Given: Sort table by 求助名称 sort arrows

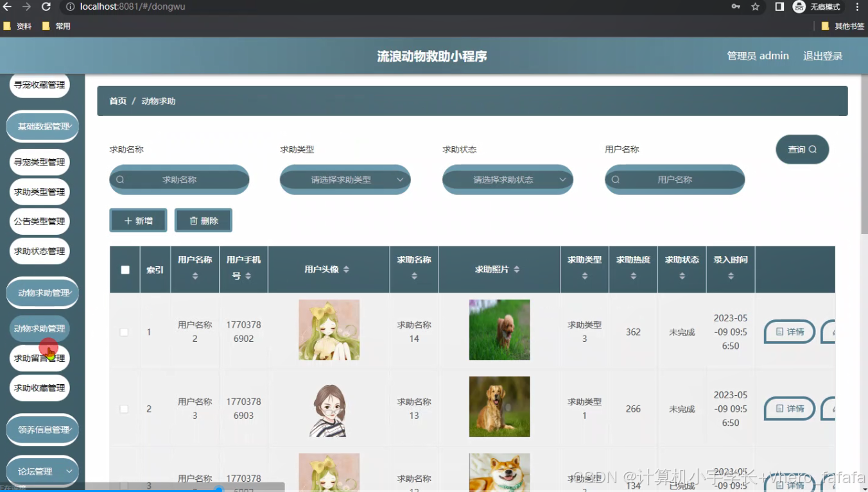Looking at the screenshot, I should pos(414,276).
